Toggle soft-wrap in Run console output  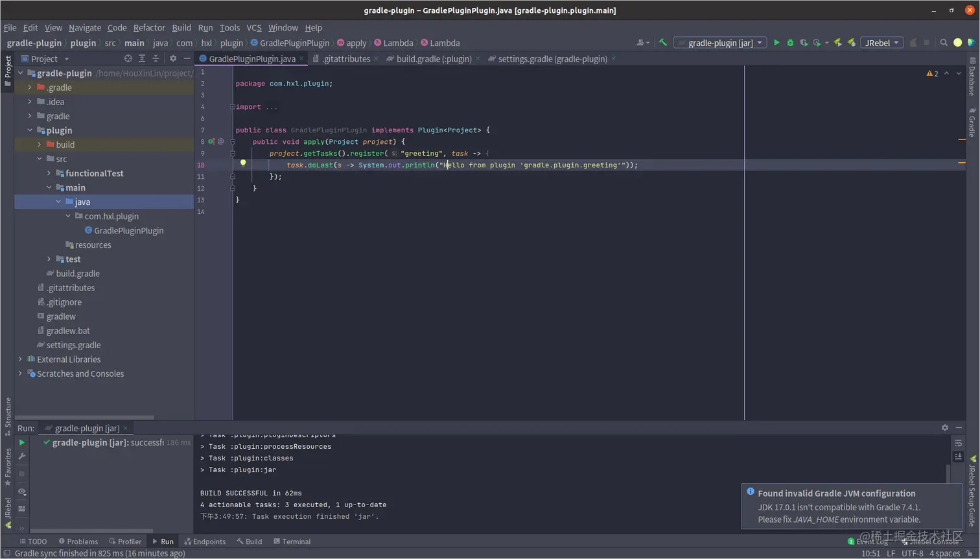pyautogui.click(x=958, y=443)
